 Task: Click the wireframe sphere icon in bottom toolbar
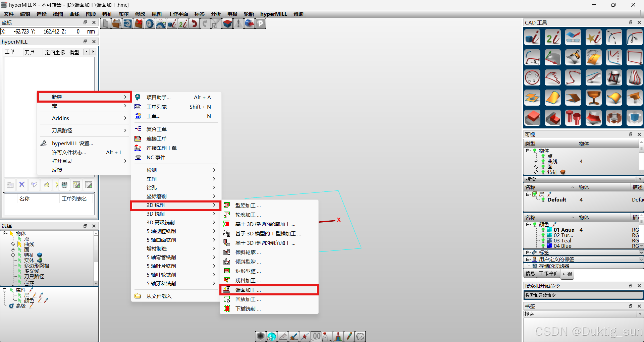tap(361, 336)
